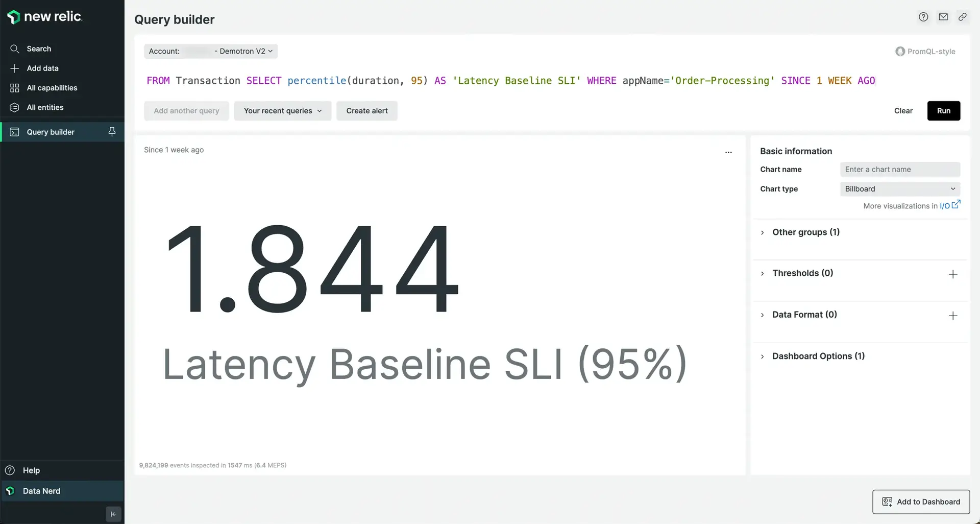Open All capabilities in the sidebar
Screen dimensions: 980x524
(52, 88)
